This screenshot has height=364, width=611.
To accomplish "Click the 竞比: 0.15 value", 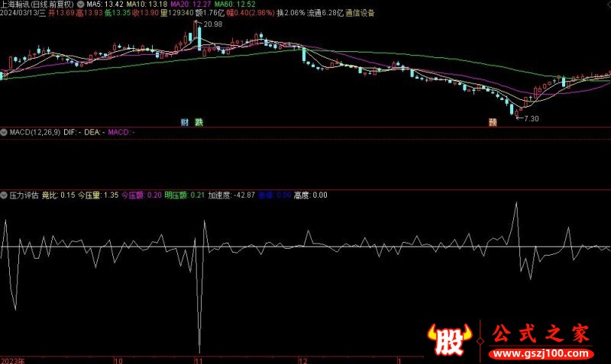I will coord(59,195).
